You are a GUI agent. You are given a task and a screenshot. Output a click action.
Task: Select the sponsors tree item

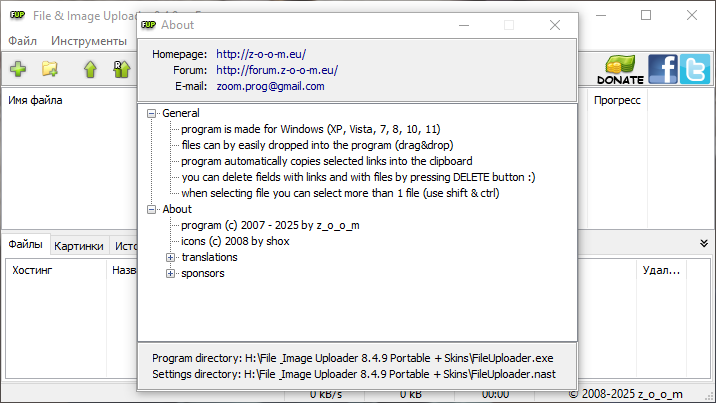(x=203, y=273)
